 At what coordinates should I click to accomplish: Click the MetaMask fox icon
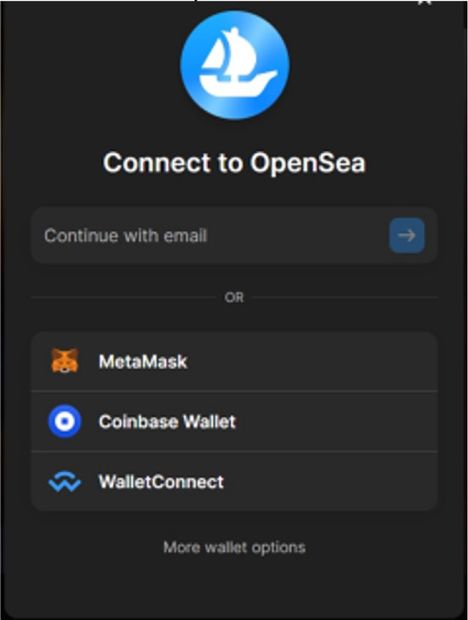coord(64,361)
